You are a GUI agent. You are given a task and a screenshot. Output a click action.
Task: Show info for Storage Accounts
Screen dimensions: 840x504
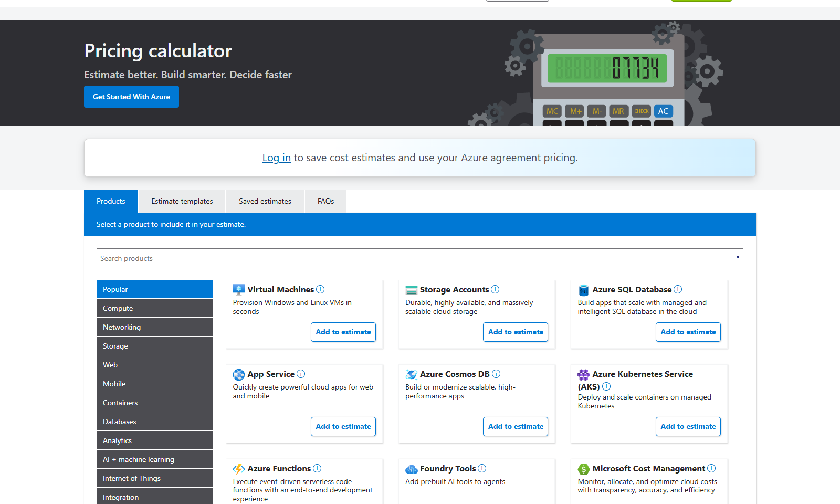tap(495, 289)
